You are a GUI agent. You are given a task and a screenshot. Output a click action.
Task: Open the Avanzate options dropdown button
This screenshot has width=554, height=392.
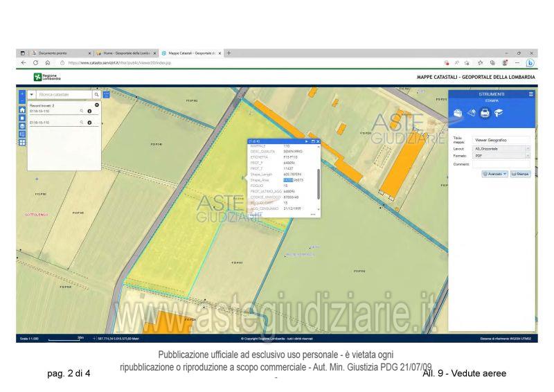pos(494,174)
